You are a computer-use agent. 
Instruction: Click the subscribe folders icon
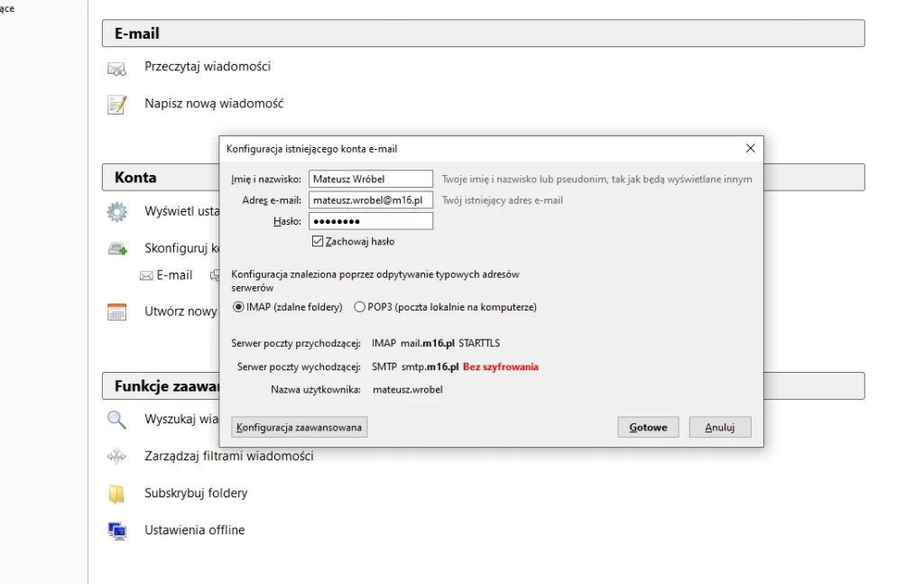(116, 494)
